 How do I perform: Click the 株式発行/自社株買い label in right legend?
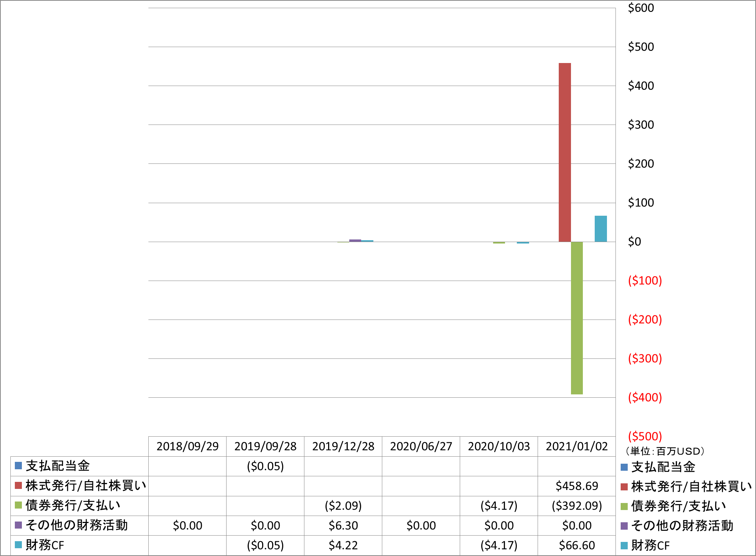tap(692, 487)
